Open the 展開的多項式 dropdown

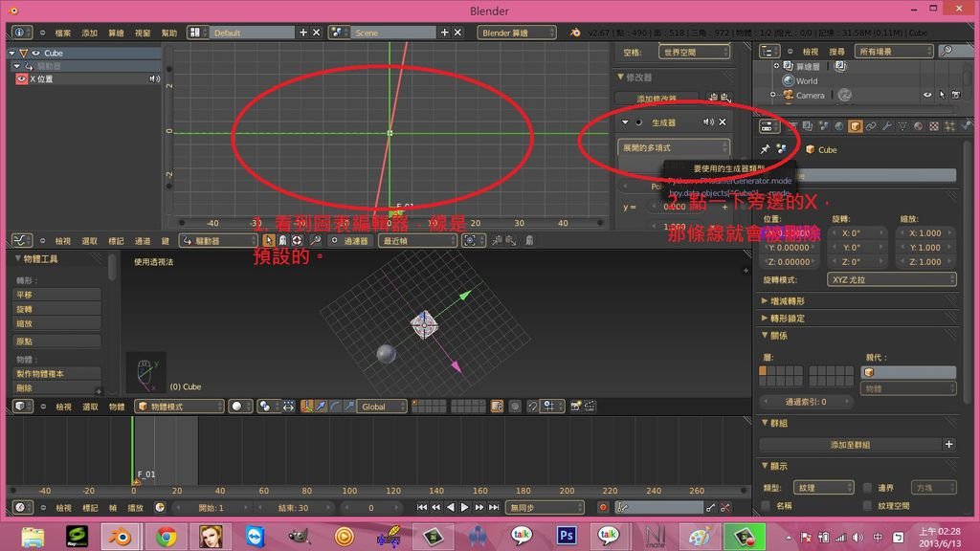tap(674, 147)
